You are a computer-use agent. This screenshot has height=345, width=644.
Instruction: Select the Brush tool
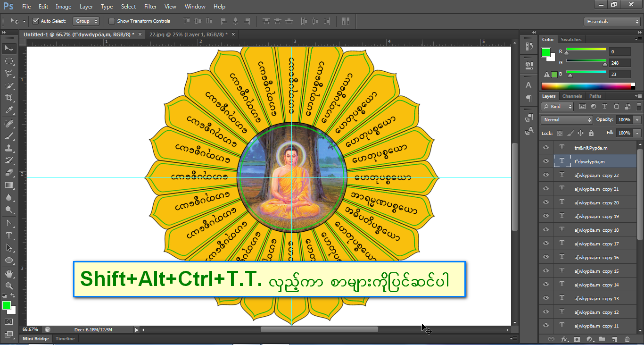9,136
